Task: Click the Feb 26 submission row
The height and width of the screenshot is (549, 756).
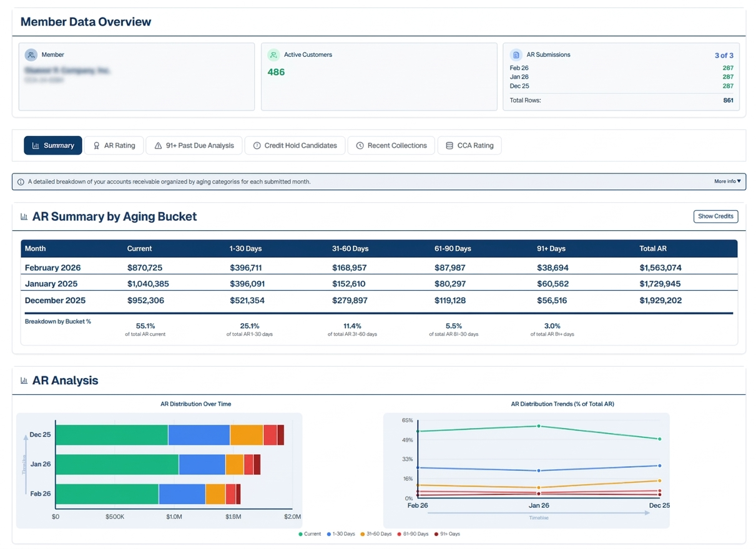Action: [622, 68]
